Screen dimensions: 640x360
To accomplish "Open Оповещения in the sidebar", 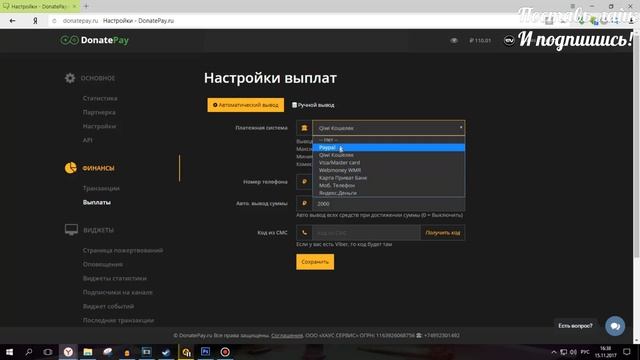I will tap(103, 264).
